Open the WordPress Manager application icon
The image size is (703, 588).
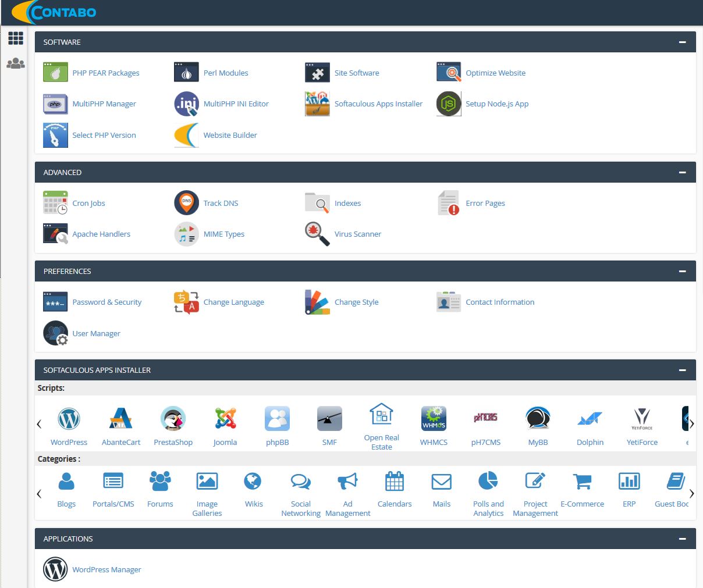[x=55, y=569]
